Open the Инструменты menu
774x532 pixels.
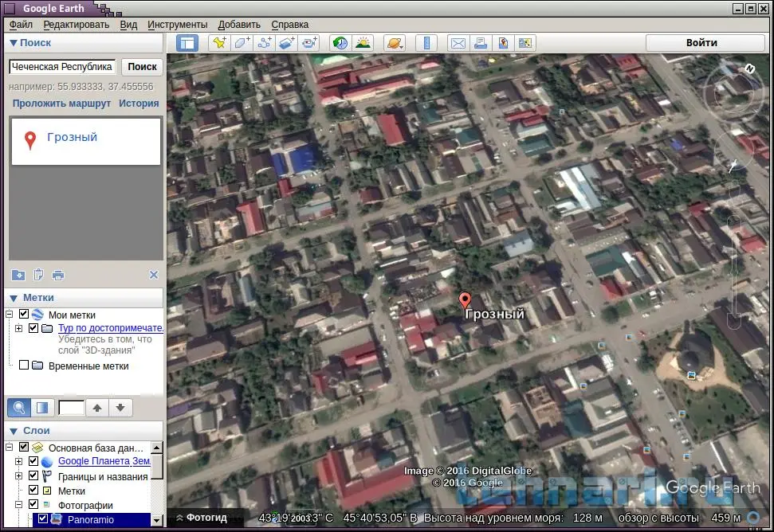pyautogui.click(x=177, y=25)
